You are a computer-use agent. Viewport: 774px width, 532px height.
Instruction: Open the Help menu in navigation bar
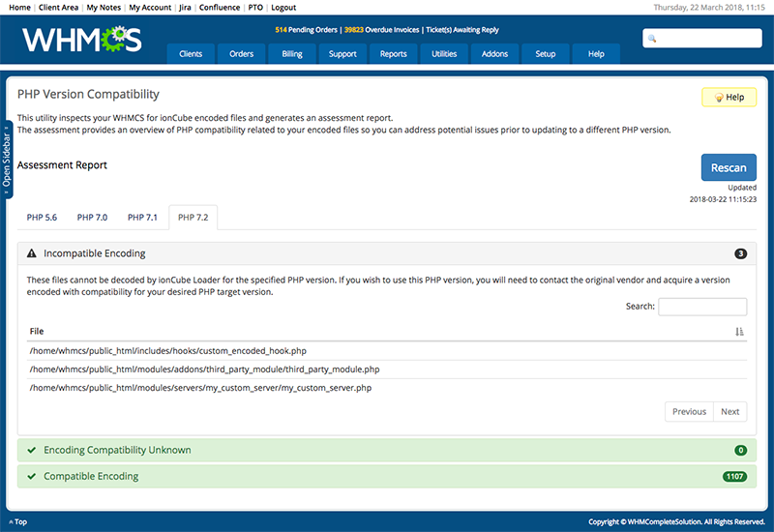(x=596, y=54)
